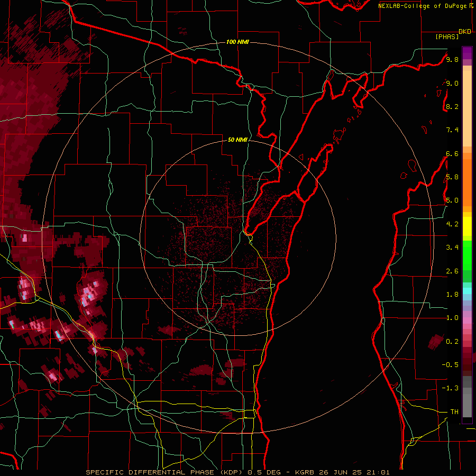Viewport: 476px width, 476px height.
Task: Click the [PHAS] legend unit label
Action: coord(447,36)
